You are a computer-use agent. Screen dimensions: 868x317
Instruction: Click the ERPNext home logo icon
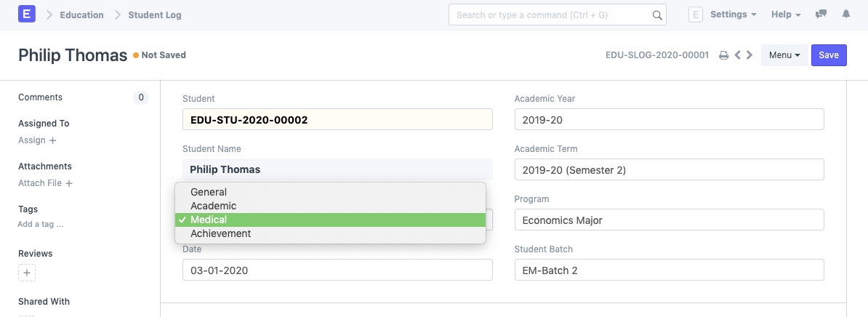27,15
